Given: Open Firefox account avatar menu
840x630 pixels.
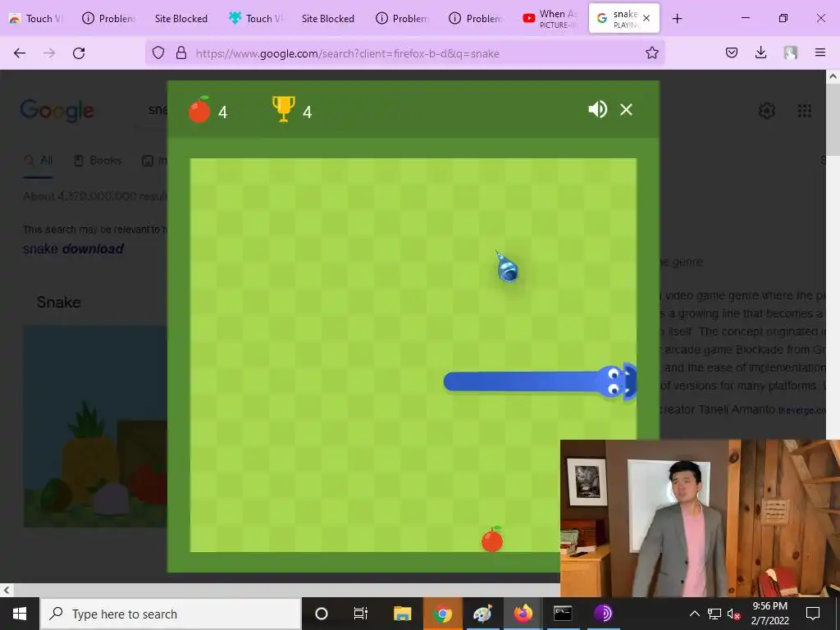Looking at the screenshot, I should tap(791, 52).
